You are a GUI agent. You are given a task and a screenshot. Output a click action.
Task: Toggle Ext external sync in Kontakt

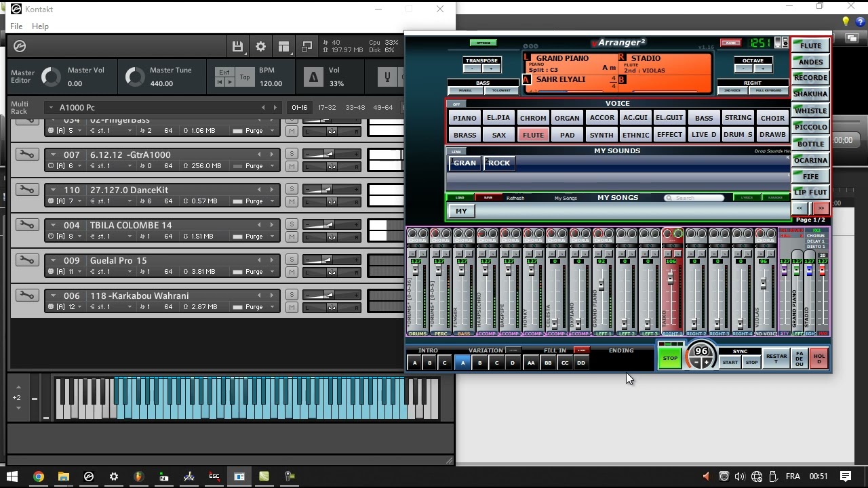224,72
